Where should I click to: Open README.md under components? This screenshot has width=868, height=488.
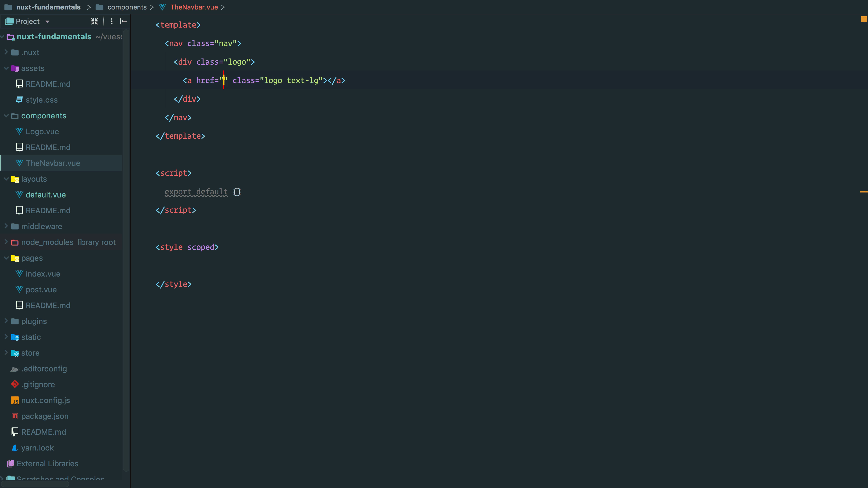pos(48,147)
